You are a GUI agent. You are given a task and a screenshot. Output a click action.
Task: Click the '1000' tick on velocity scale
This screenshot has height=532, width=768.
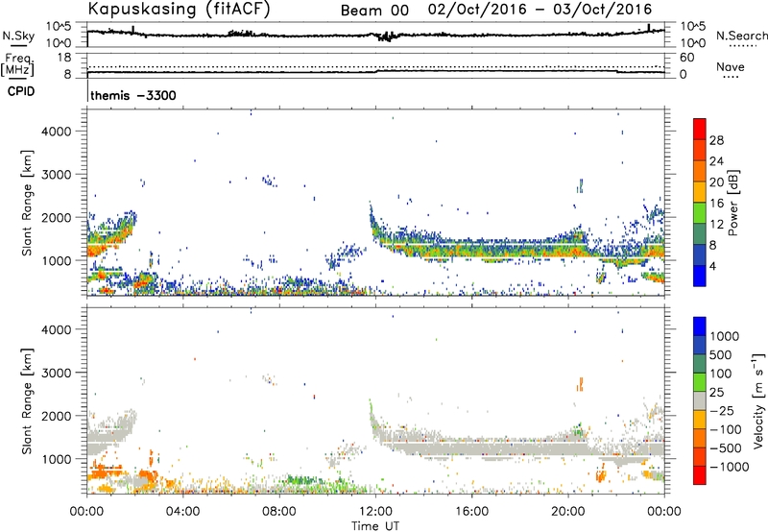pos(724,336)
